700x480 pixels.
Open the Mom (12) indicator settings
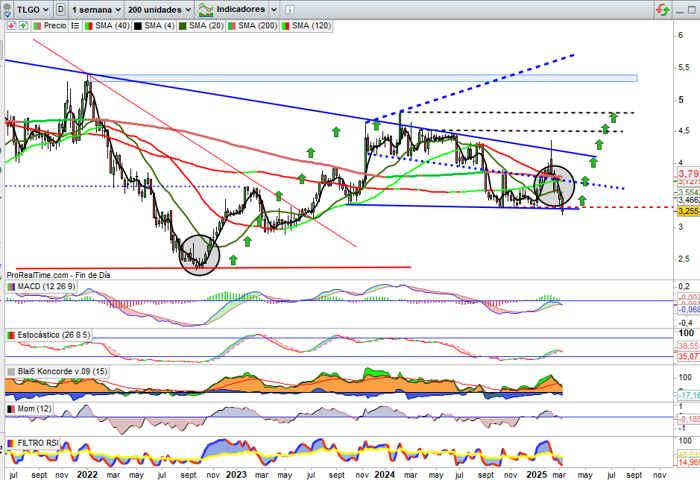34,409
